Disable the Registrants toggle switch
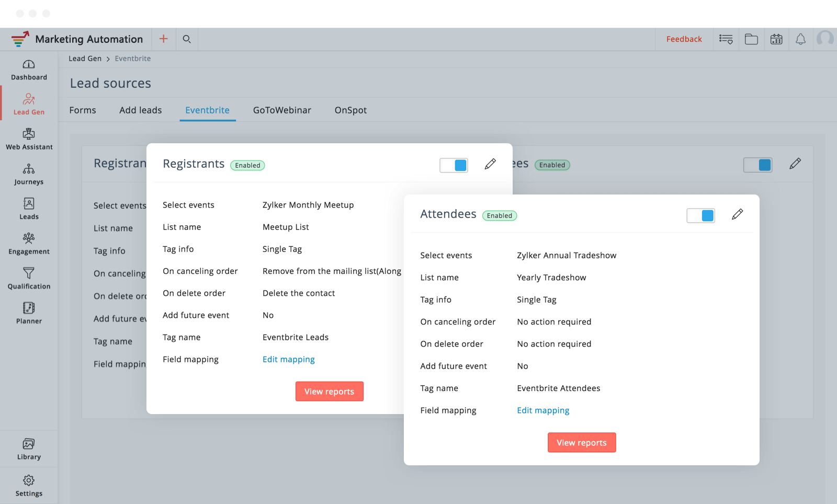The width and height of the screenshot is (837, 504). [454, 165]
